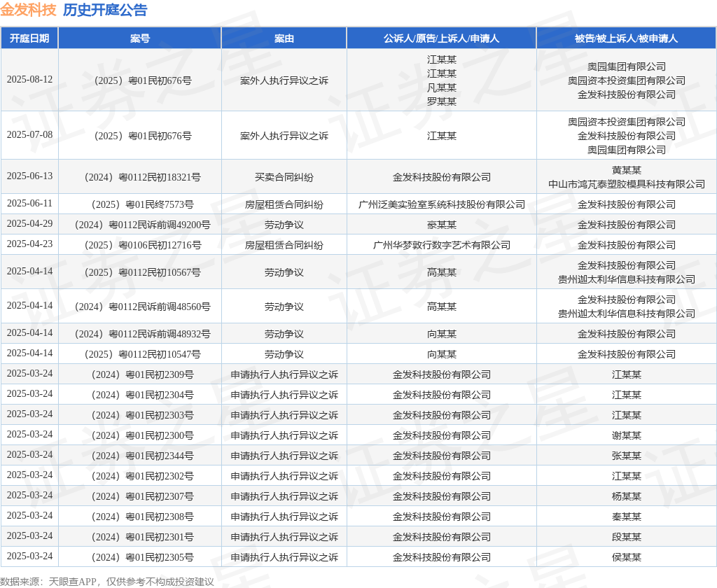
Task: Select case number (2025)粤0112民初10567号
Action: click(x=143, y=272)
